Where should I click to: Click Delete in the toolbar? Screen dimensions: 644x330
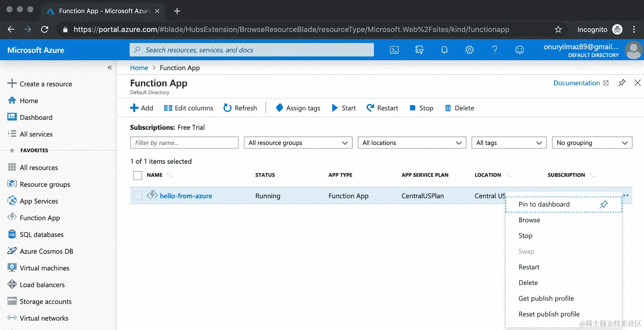[x=459, y=108]
